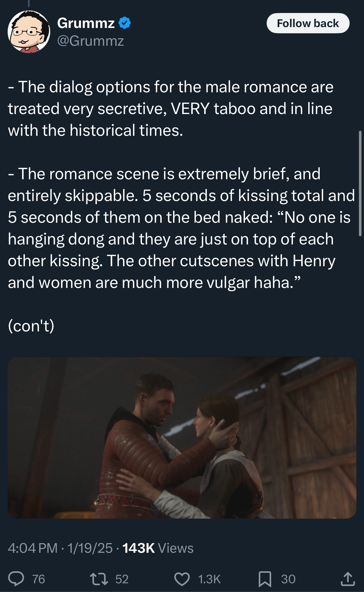Bookmark this tweet

[265, 579]
